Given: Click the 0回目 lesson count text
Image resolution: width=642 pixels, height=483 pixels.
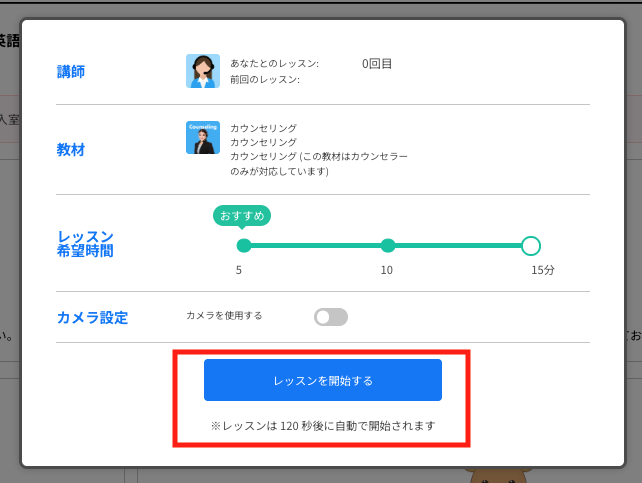Looking at the screenshot, I should coord(377,64).
